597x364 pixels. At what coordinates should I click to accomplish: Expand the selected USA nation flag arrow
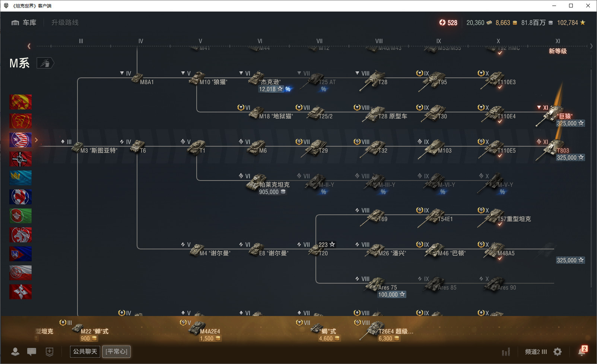[36, 140]
